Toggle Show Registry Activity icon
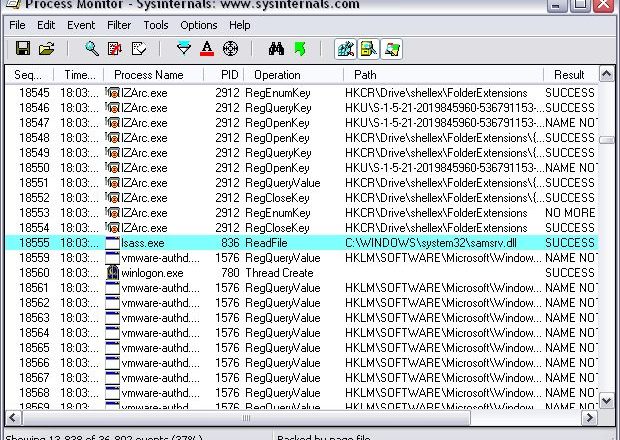The image size is (620, 440). (346, 49)
